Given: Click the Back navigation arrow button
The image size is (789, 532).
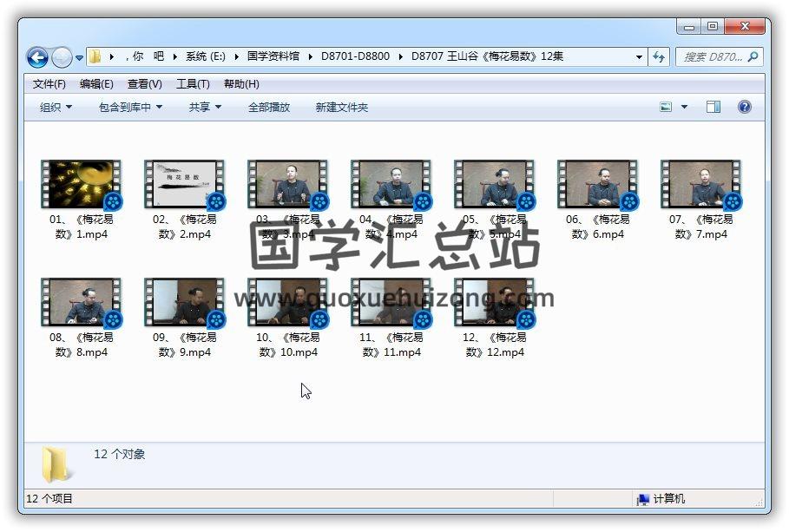Looking at the screenshot, I should click(x=37, y=57).
